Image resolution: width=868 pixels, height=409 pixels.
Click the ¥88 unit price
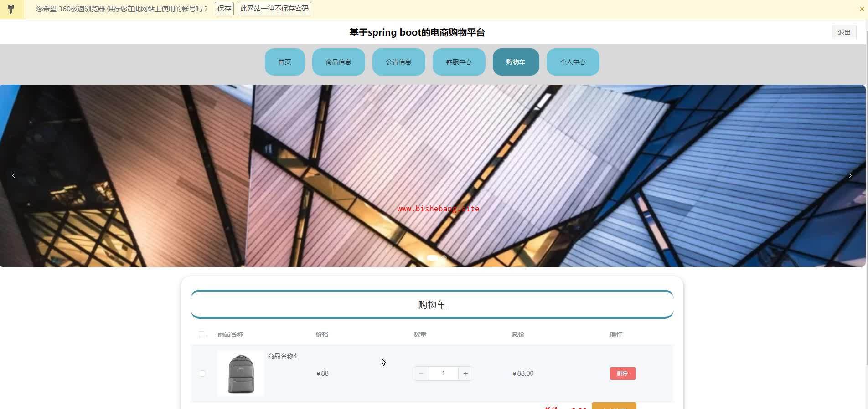click(323, 373)
